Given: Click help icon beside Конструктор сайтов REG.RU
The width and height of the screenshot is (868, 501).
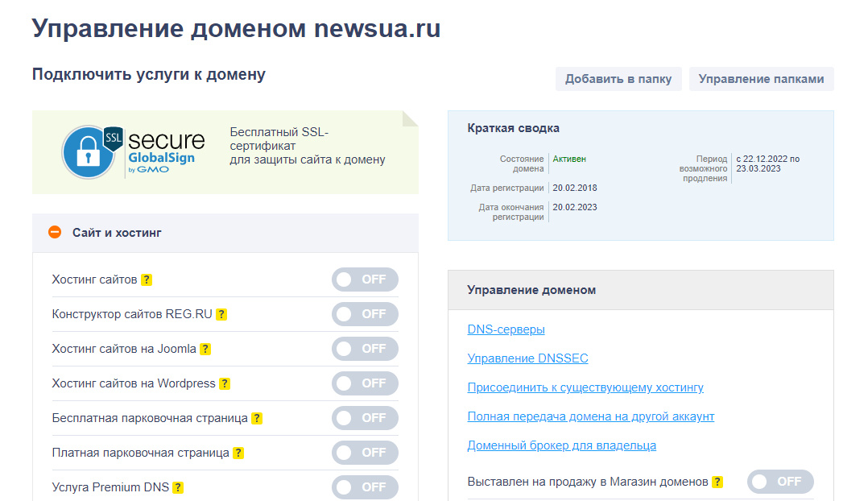Looking at the screenshot, I should coord(221,315).
